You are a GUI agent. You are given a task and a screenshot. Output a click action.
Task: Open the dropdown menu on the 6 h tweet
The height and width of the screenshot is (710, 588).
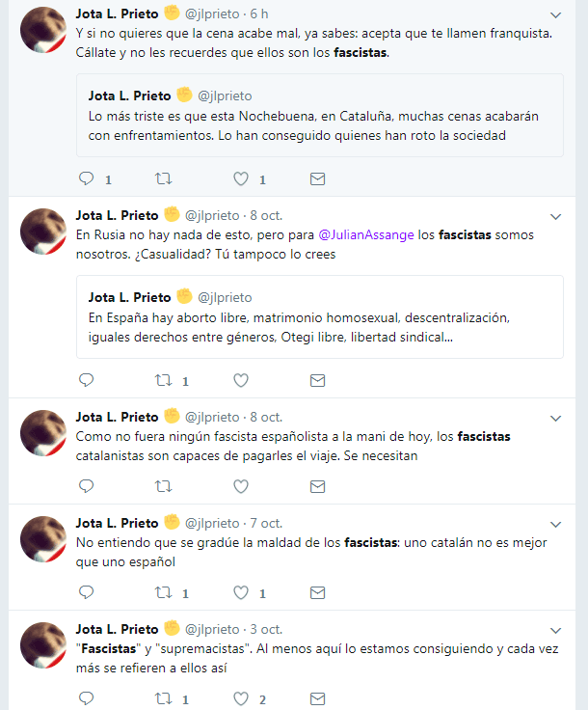[x=555, y=14]
